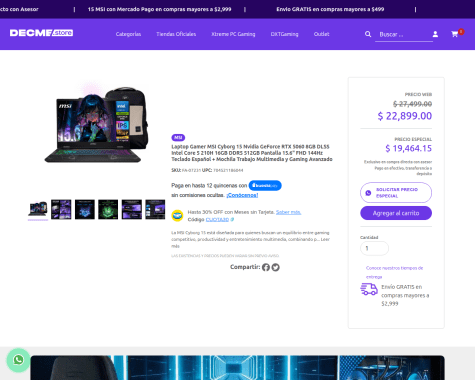Image resolution: width=475 pixels, height=380 pixels.
Task: Open the shopping cart icon
Action: coord(455,34)
